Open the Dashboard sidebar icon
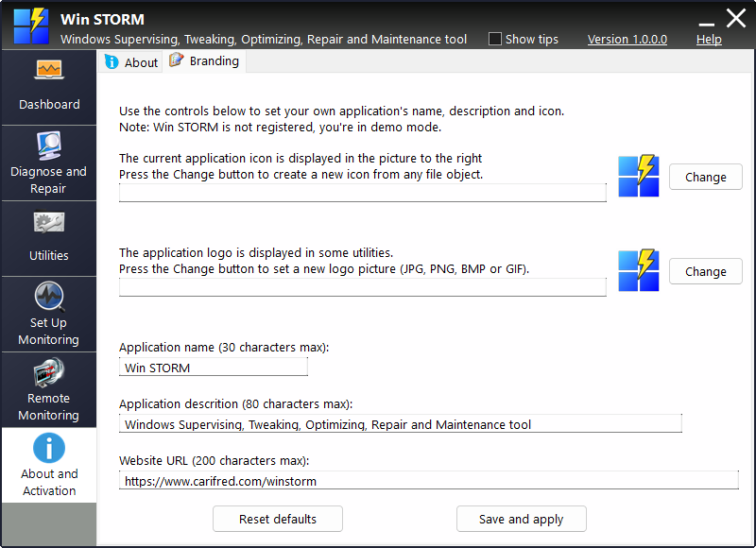 pos(48,71)
